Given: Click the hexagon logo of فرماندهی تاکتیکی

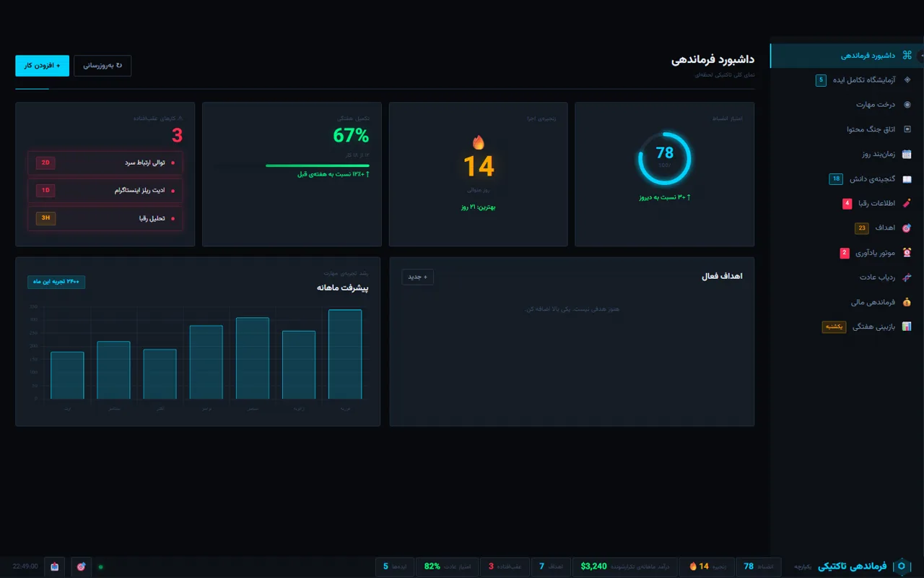Looking at the screenshot, I should coord(901,566).
